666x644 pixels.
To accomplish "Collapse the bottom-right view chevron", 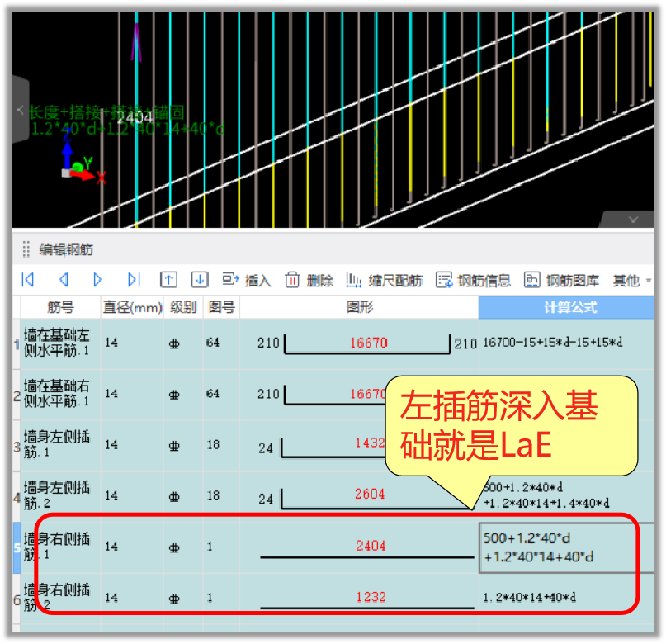I will pos(633,220).
